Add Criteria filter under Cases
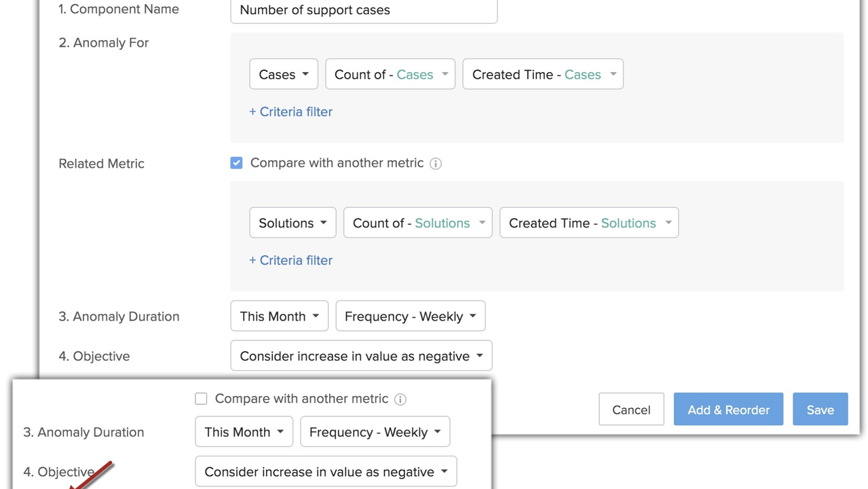This screenshot has height=489, width=868. (290, 112)
